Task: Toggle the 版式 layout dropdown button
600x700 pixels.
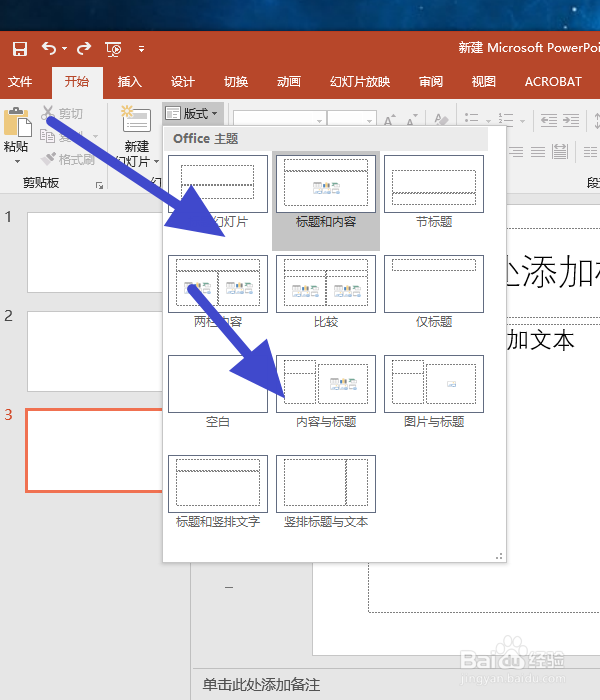Action: (192, 113)
